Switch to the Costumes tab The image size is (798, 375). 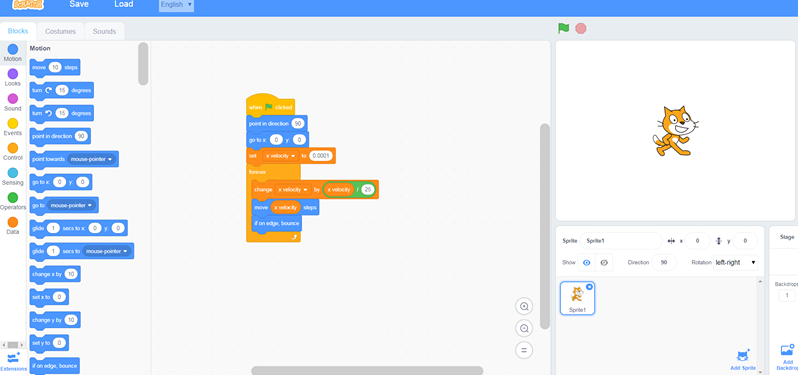click(x=61, y=32)
